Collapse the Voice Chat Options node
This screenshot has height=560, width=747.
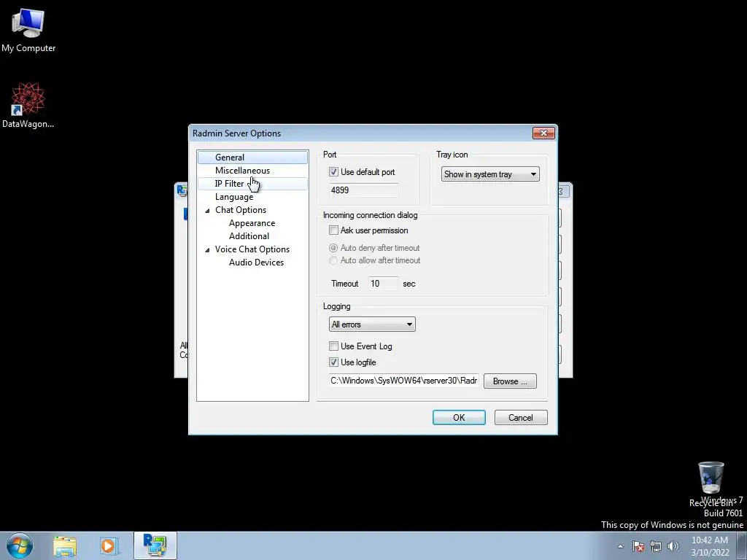(207, 250)
